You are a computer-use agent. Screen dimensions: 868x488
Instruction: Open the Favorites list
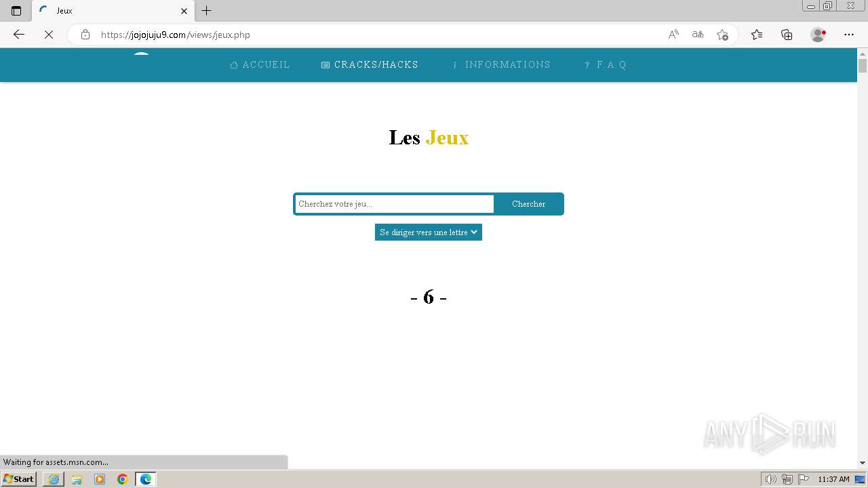(x=757, y=35)
